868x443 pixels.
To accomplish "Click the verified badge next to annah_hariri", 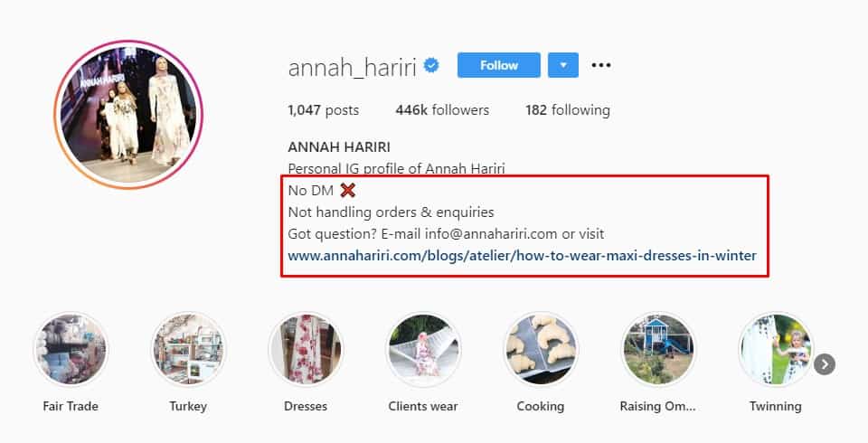I will (431, 66).
